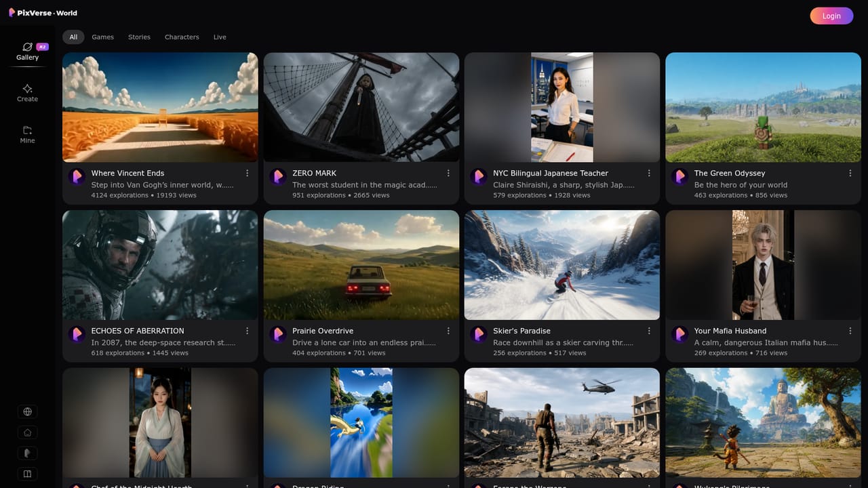868x488 pixels.
Task: Open the Create section in the sidebar
Action: click(27, 94)
